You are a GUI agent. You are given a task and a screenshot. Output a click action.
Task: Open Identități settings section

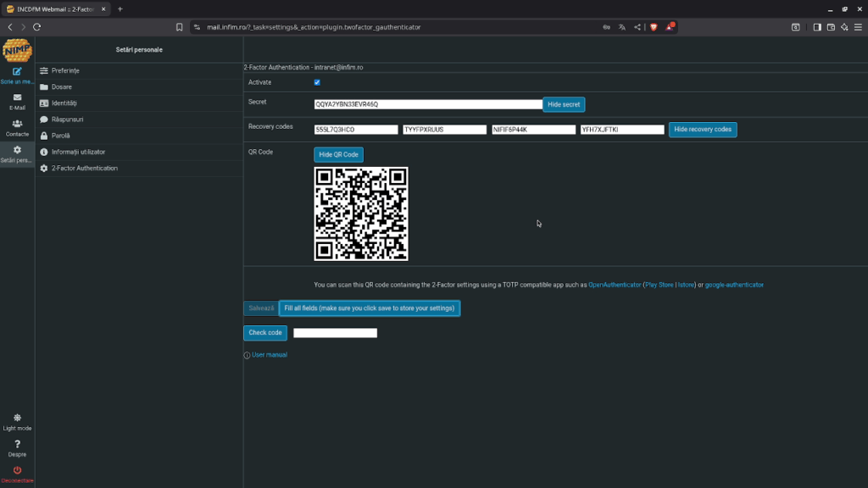(x=140, y=103)
